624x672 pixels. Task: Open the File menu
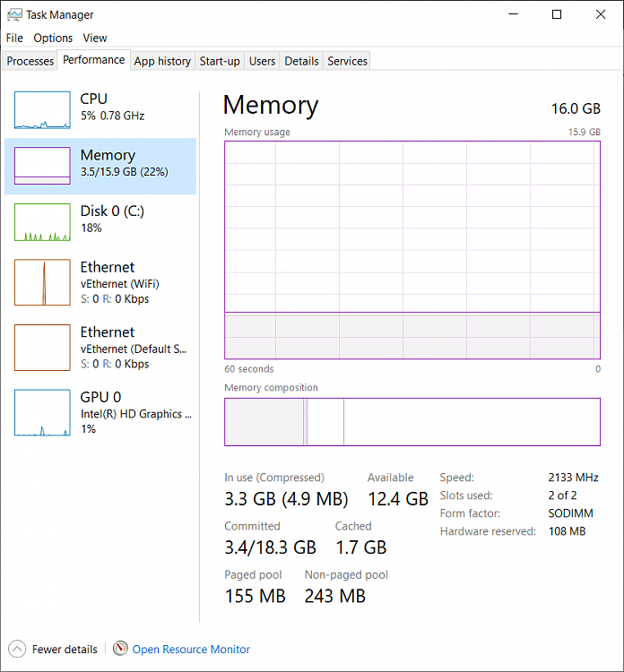[x=14, y=39]
